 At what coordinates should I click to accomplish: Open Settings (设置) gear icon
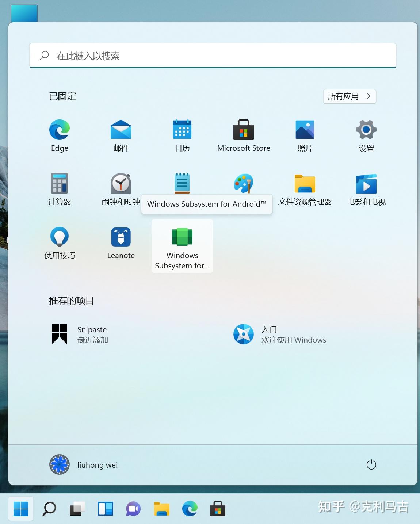[366, 136]
